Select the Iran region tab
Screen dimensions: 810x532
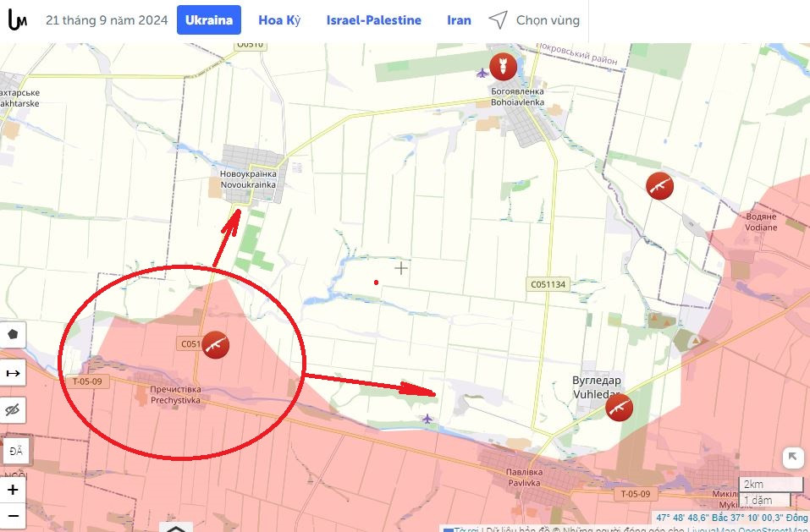coord(459,19)
